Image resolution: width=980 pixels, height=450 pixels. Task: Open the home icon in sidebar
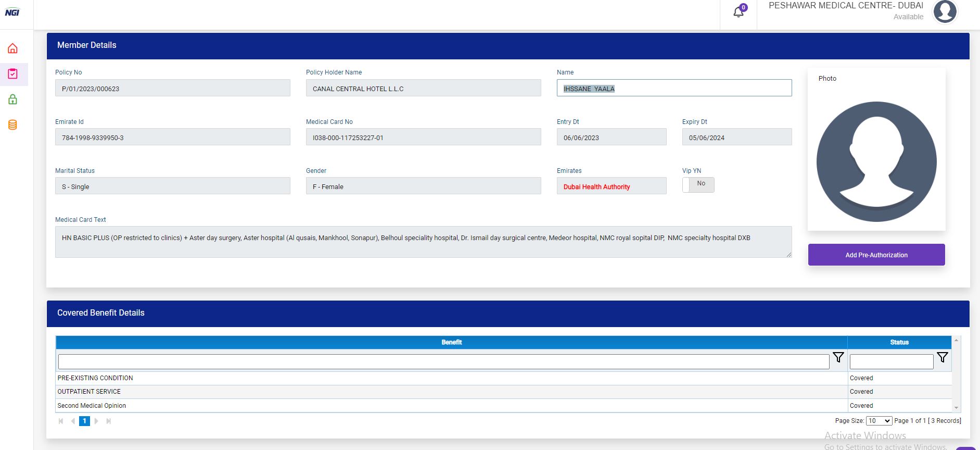click(x=13, y=48)
